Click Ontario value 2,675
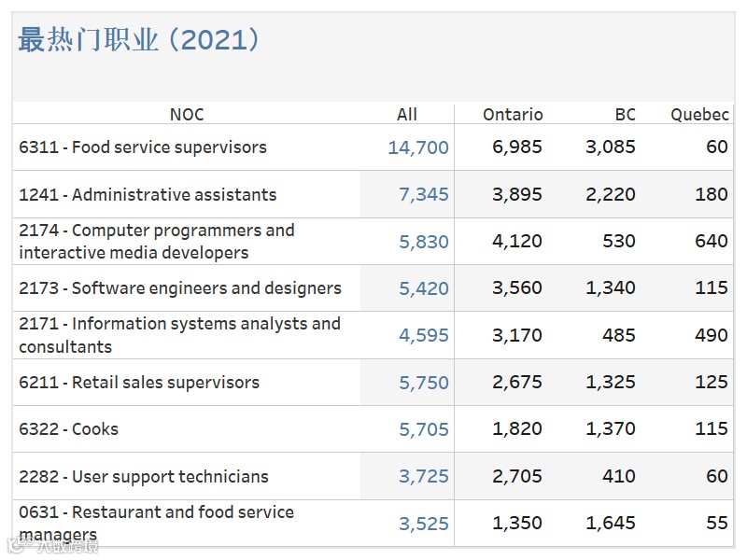747x560 pixels. point(517,382)
